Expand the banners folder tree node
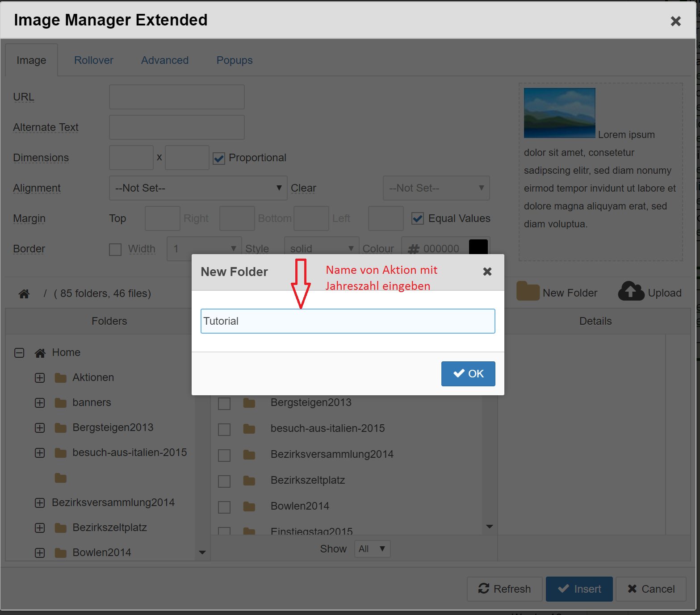700x615 pixels. tap(40, 403)
